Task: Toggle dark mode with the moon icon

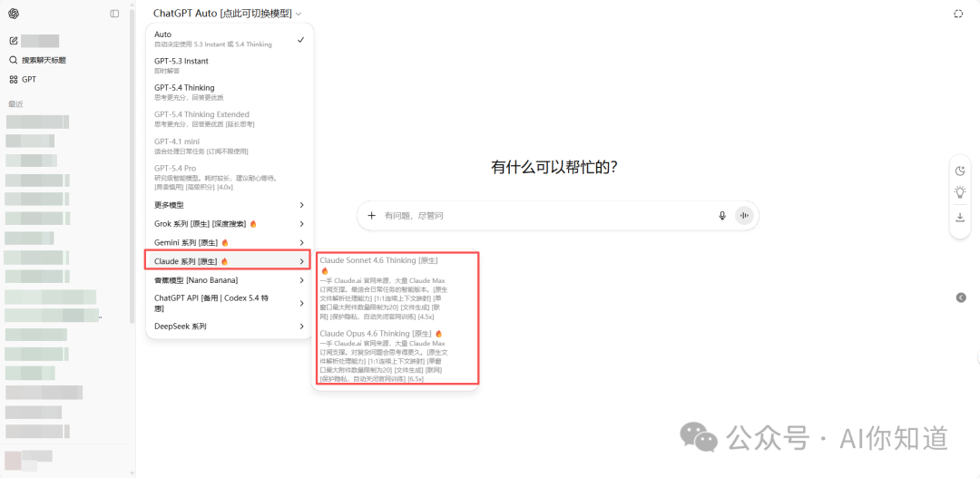Action: click(960, 171)
